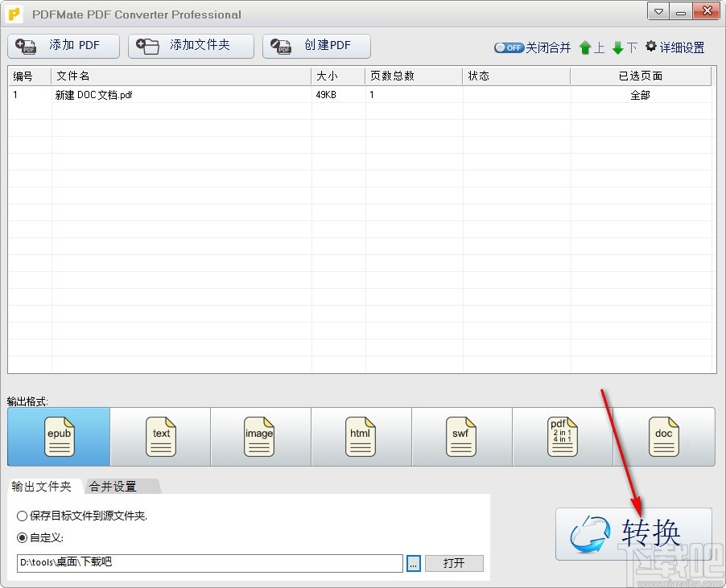The width and height of the screenshot is (726, 588).
Task: Sort by 文件名 column header
Action: [181, 76]
